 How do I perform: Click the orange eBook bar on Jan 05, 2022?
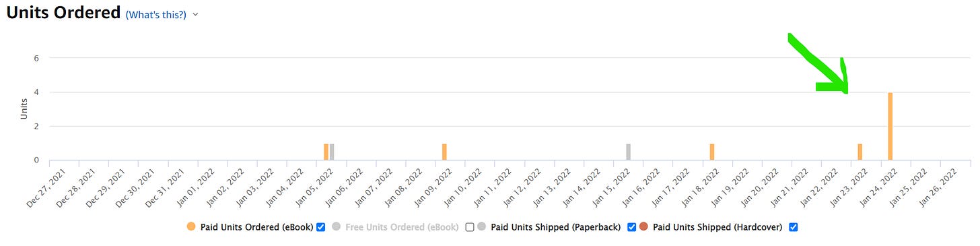(326, 152)
